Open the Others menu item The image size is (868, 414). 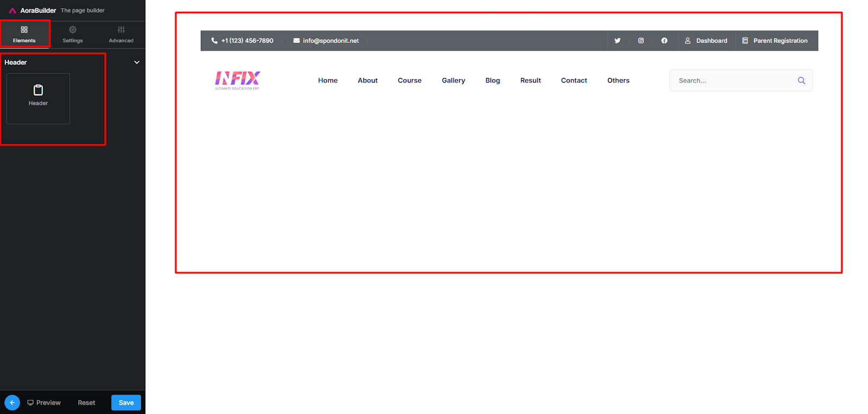[618, 80]
